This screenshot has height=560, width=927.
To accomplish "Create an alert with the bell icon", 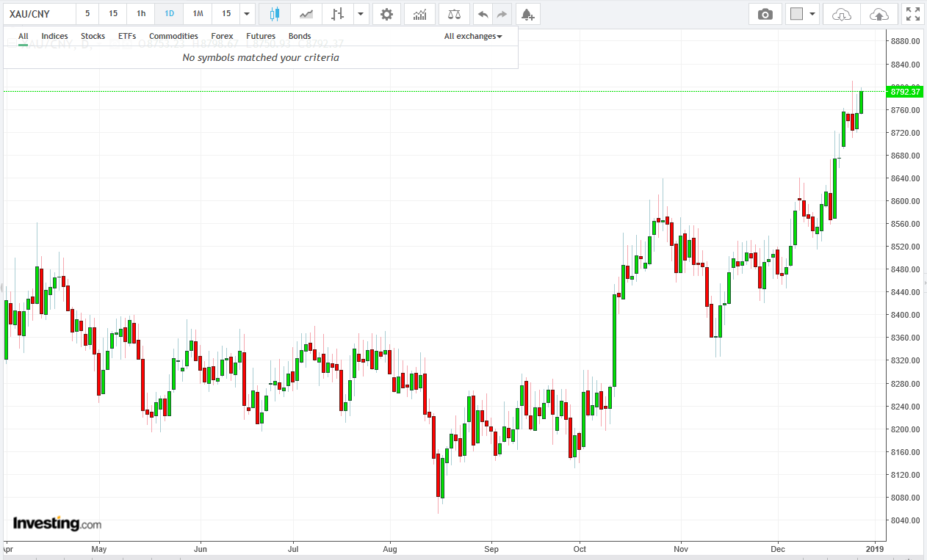I will (x=527, y=14).
